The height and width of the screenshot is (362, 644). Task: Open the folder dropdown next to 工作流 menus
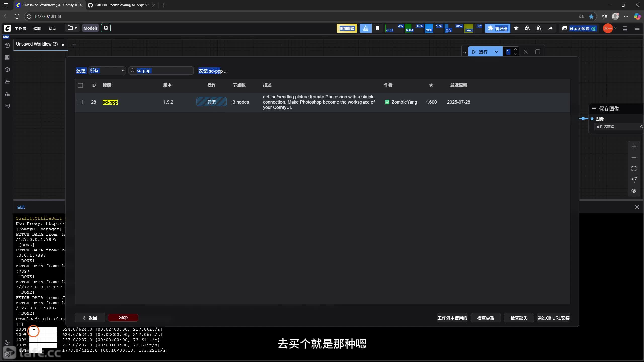pyautogui.click(x=72, y=28)
